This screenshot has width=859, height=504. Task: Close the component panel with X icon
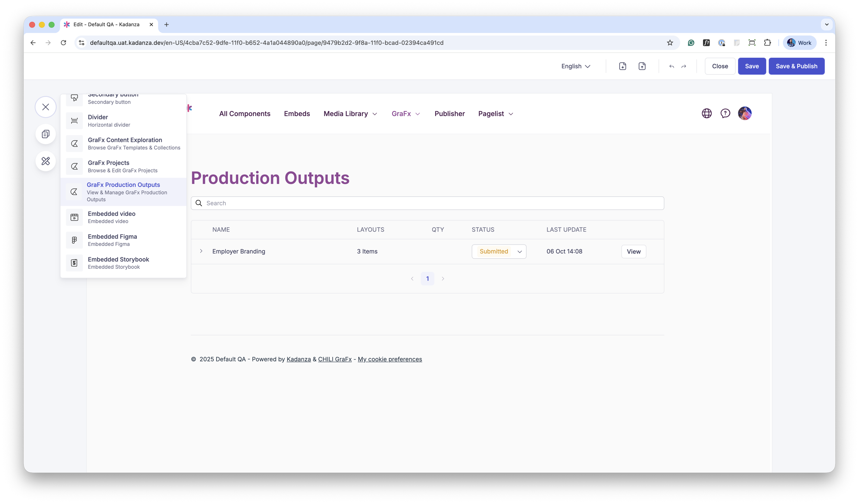[x=45, y=107]
